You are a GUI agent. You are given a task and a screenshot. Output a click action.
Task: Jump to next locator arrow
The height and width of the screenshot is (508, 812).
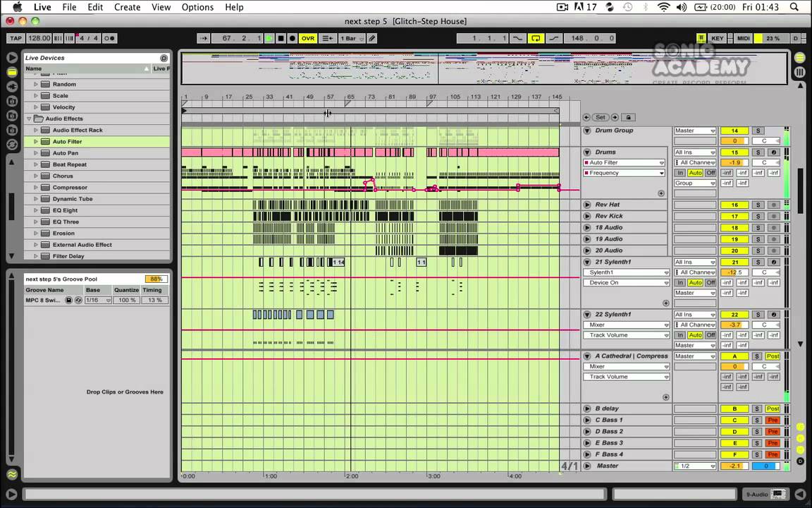click(x=615, y=118)
